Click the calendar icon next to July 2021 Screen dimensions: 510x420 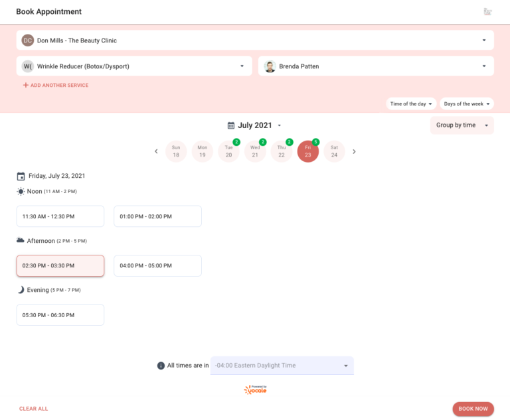230,125
